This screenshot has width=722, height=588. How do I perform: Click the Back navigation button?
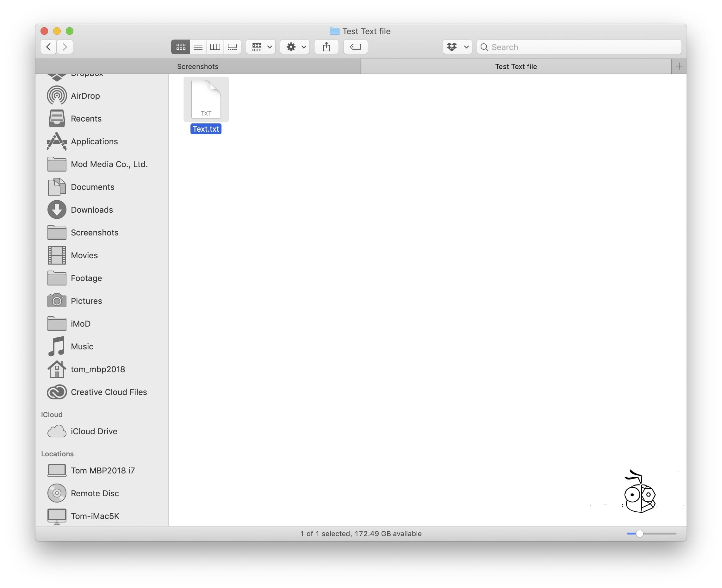pos(48,47)
